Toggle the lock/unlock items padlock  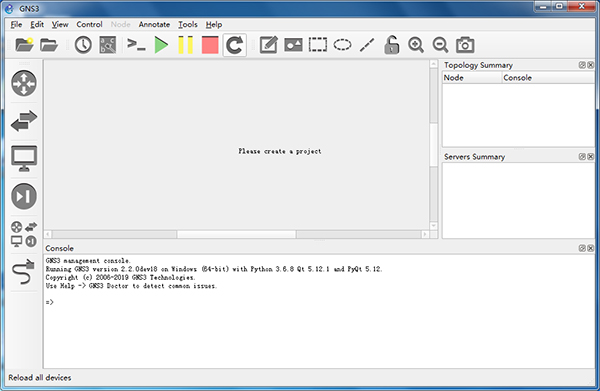pos(391,45)
